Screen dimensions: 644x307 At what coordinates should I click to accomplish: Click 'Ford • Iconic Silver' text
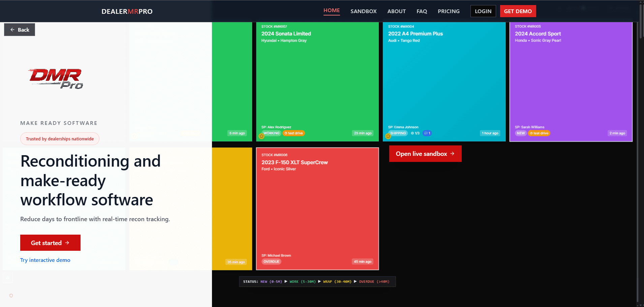point(279,169)
